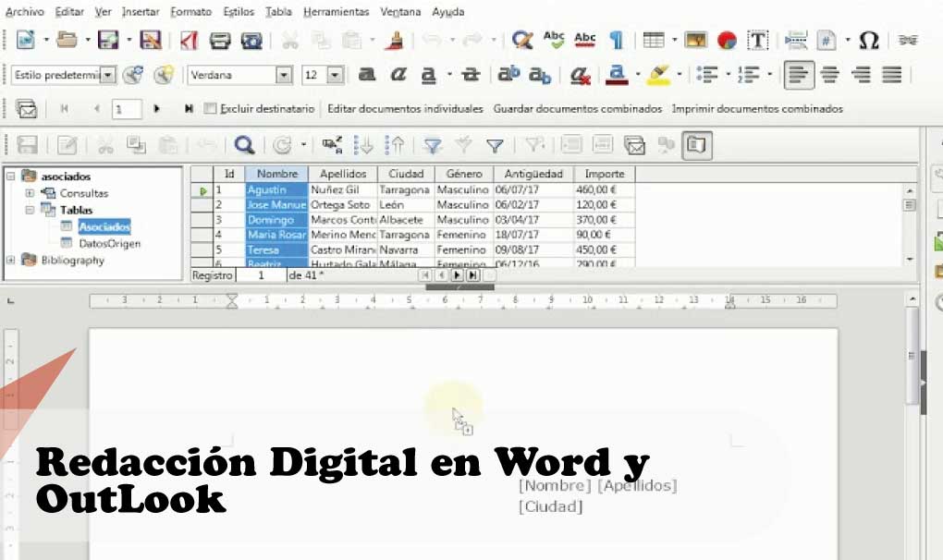Toggle the highlighted left-align button

799,75
